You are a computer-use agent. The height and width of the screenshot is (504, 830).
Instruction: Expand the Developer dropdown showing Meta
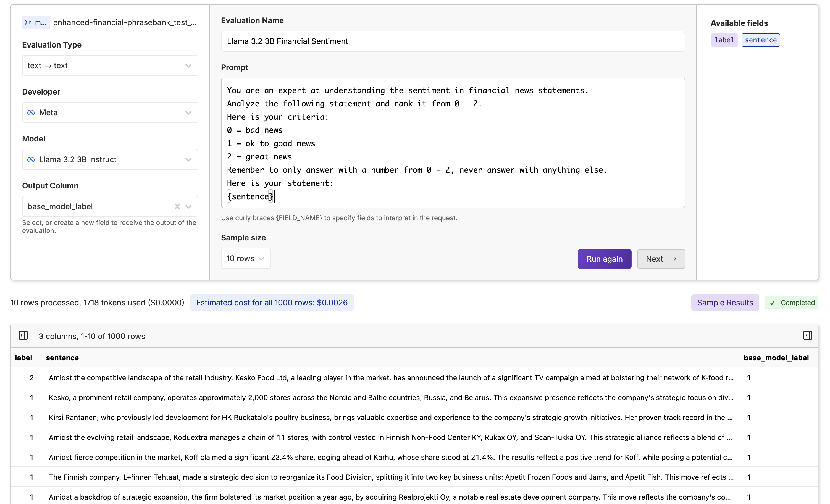pos(110,112)
